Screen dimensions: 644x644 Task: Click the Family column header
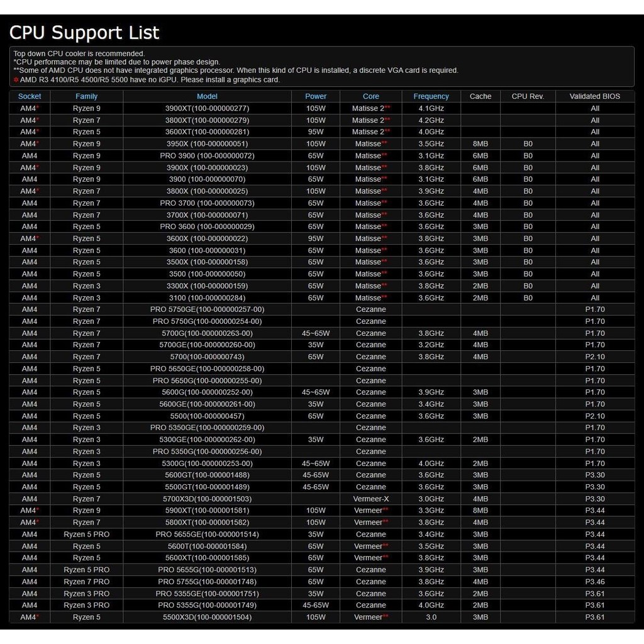(86, 96)
